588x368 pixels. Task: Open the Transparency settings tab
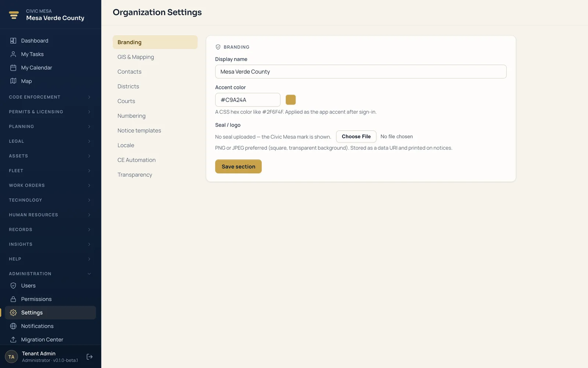pos(155,175)
